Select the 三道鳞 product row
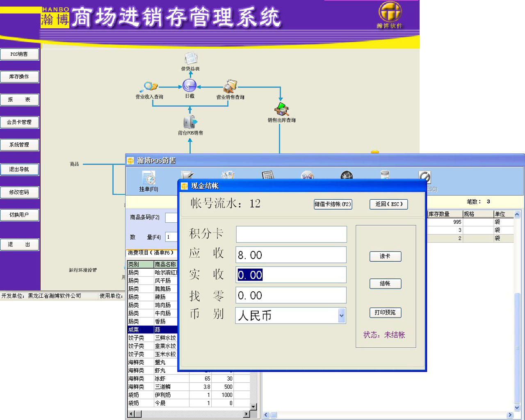Image resolution: width=525 pixels, height=420 pixels. click(188, 387)
